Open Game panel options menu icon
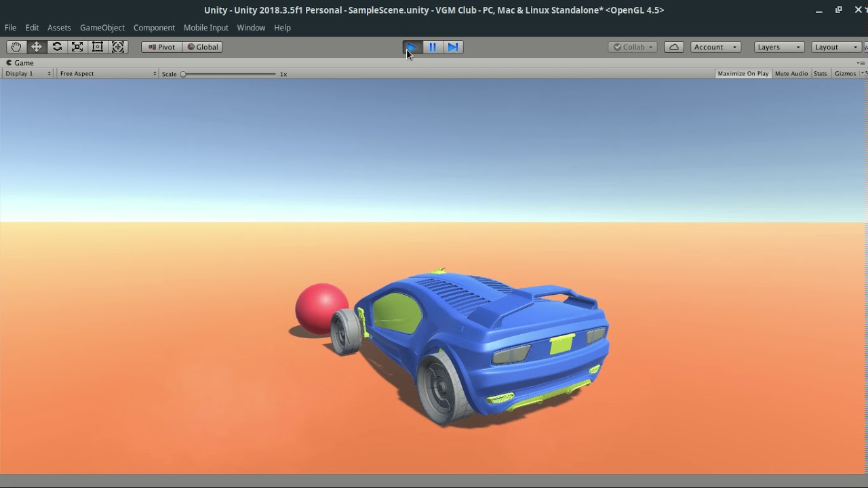868x488 pixels. click(861, 63)
